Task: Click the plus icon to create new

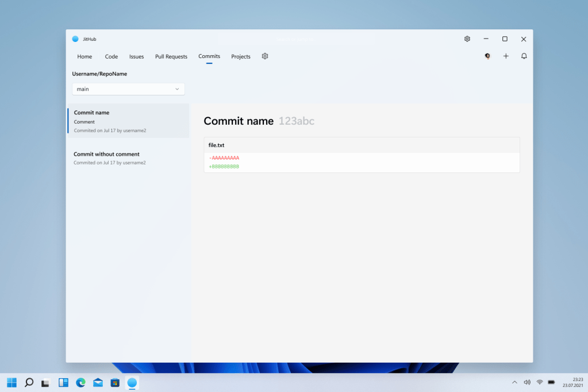Action: click(x=506, y=56)
